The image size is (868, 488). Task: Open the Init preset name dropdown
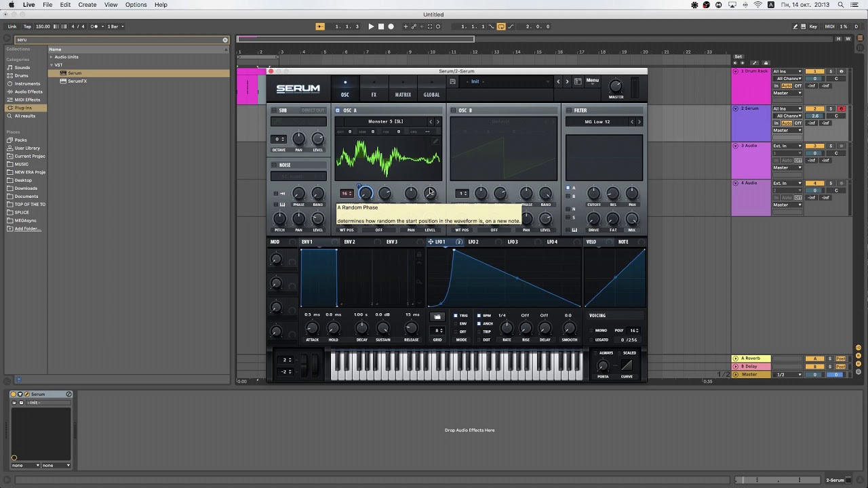click(507, 81)
